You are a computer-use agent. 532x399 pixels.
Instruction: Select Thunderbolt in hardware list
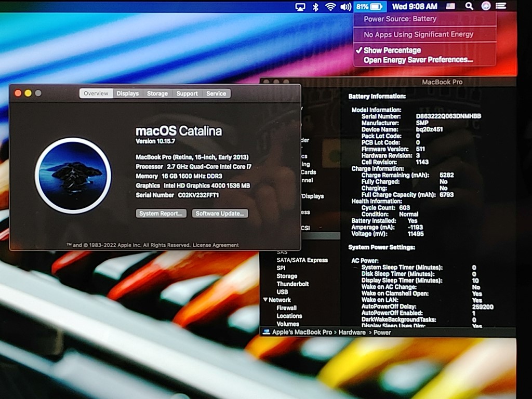293,284
